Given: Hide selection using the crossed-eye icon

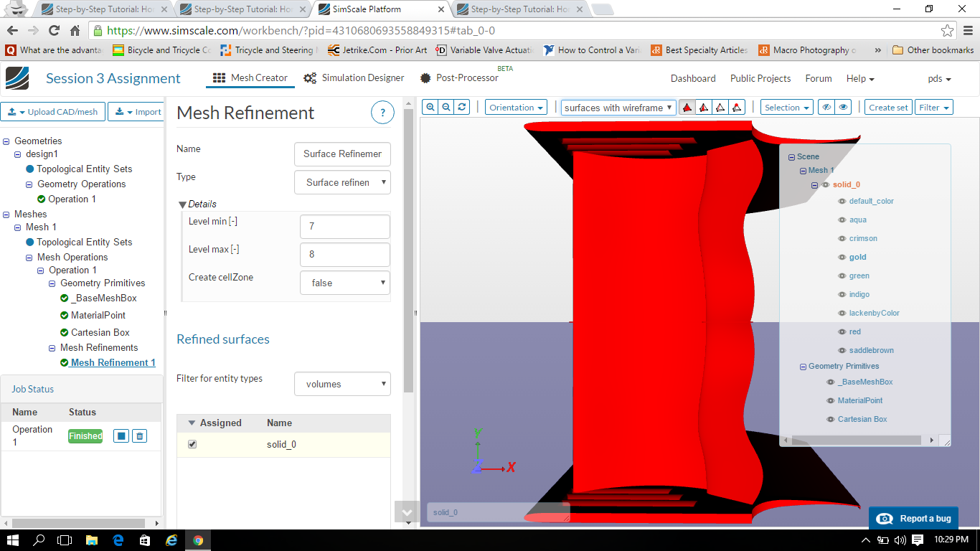Looking at the screenshot, I should [x=827, y=108].
